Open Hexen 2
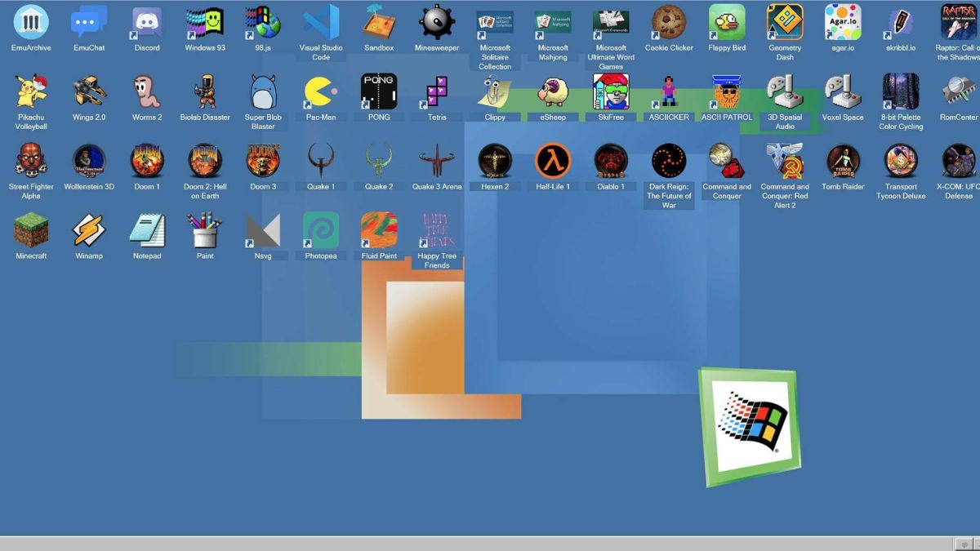This screenshot has height=551, width=980. (x=495, y=161)
